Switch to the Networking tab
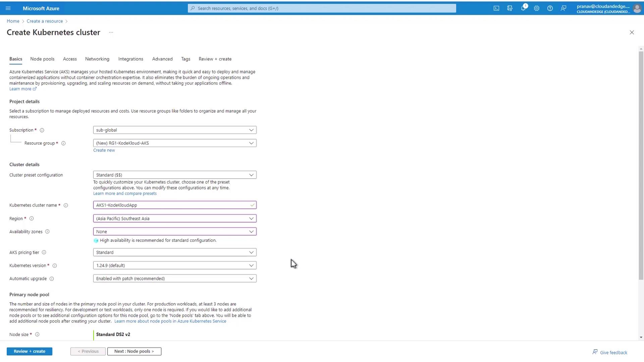The height and width of the screenshot is (362, 644). pos(97,59)
